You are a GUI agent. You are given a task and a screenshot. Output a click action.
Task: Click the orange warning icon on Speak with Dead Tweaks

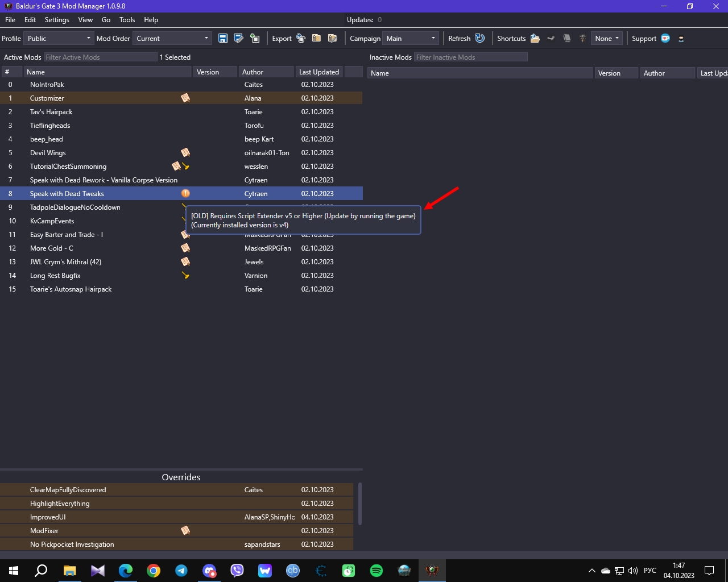click(185, 193)
